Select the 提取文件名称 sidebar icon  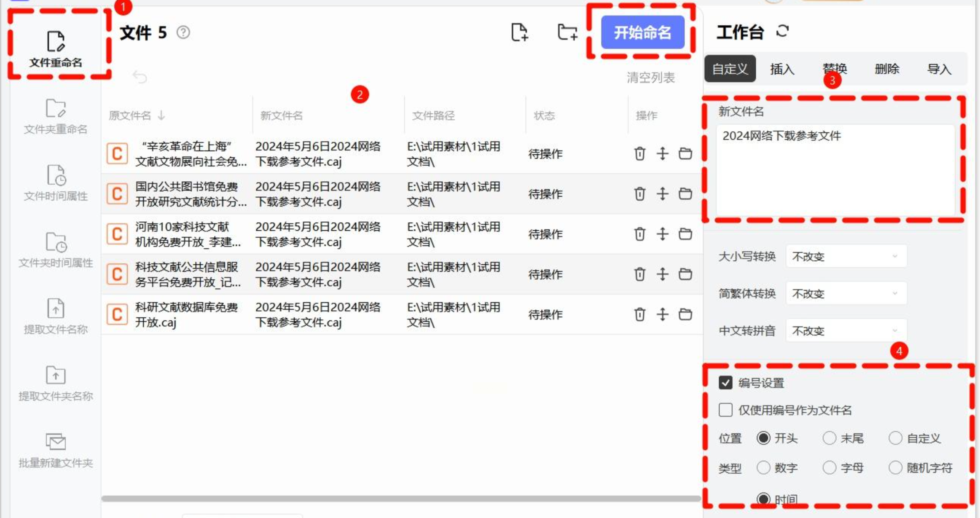point(55,309)
